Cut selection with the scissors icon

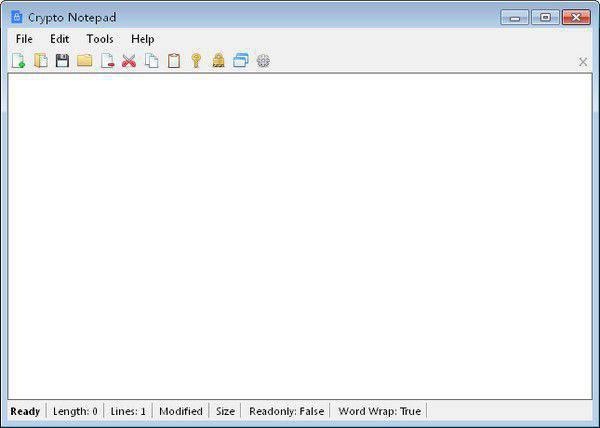(x=129, y=61)
